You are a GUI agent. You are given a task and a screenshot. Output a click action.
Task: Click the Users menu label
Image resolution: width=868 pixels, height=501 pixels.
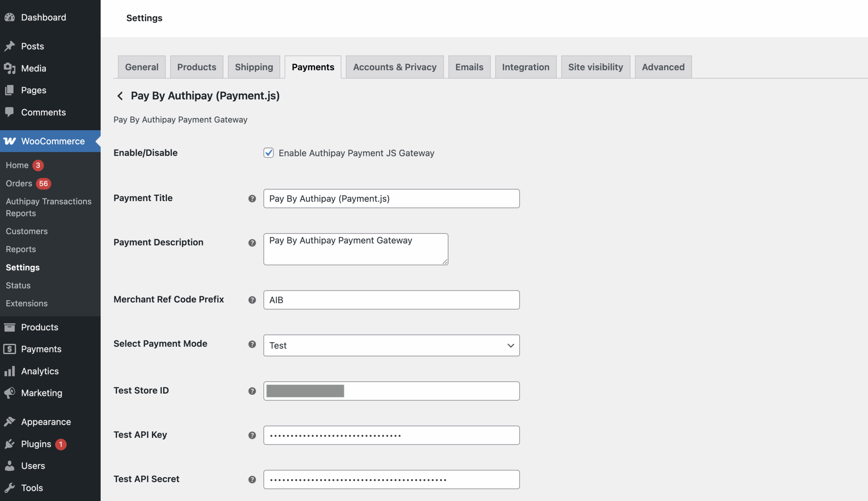(x=33, y=466)
